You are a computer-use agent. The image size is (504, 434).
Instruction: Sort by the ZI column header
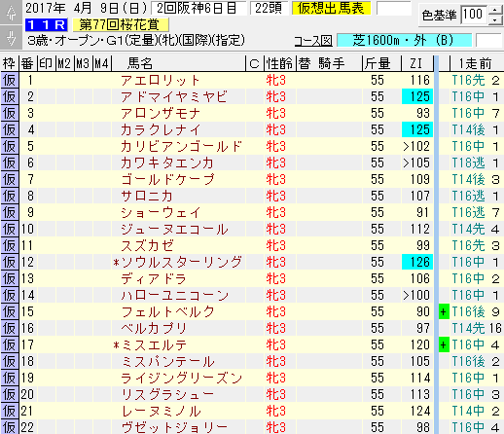[x=417, y=63]
